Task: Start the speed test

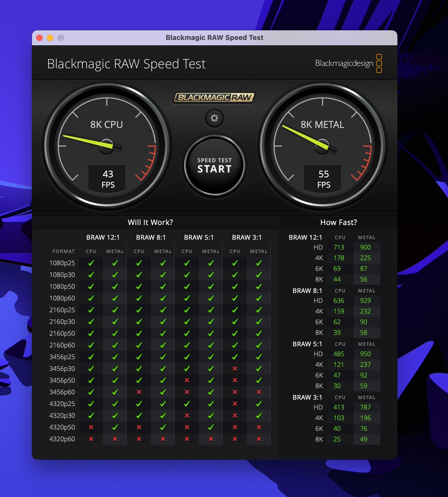Action: click(214, 165)
